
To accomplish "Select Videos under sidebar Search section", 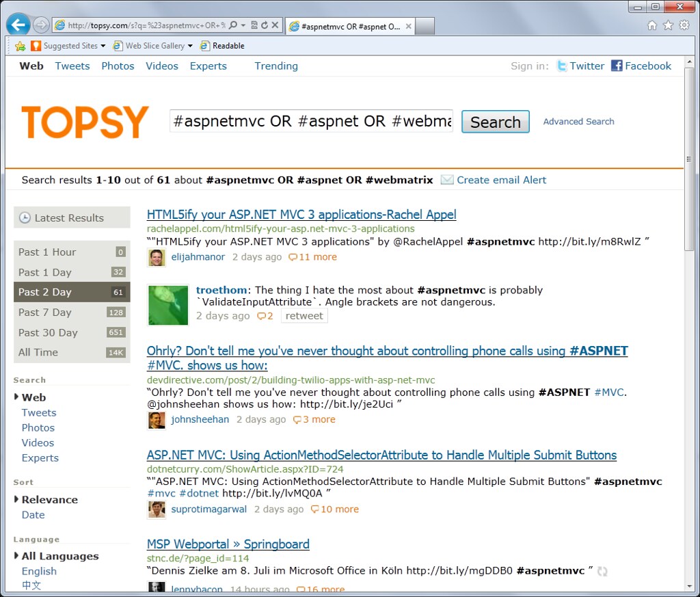I will 38,443.
